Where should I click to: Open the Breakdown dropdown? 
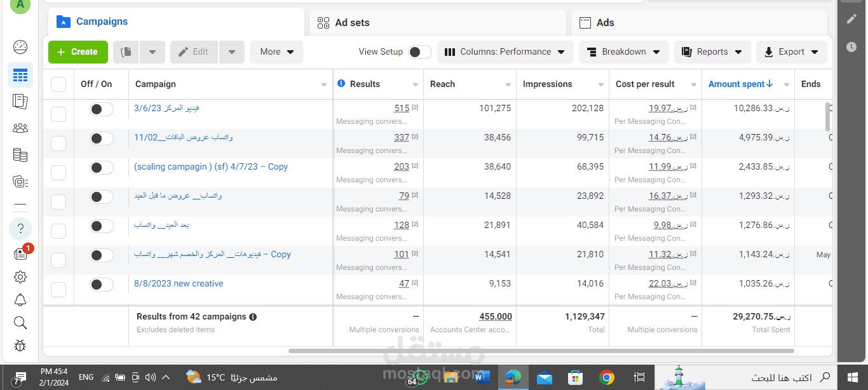tap(624, 52)
